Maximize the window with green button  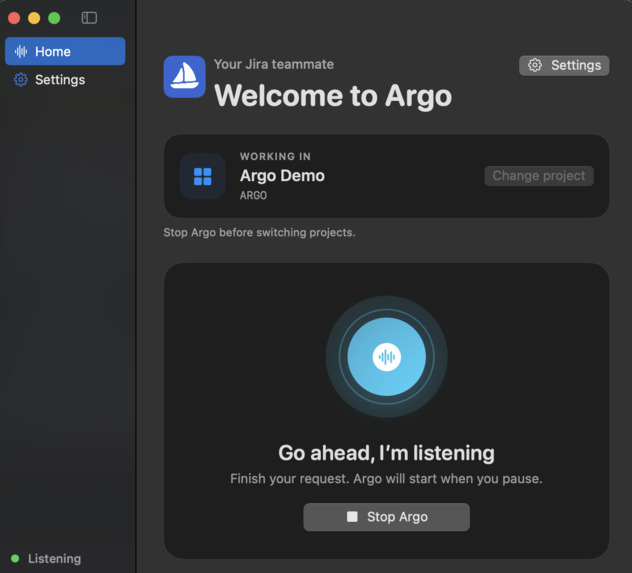click(x=54, y=18)
